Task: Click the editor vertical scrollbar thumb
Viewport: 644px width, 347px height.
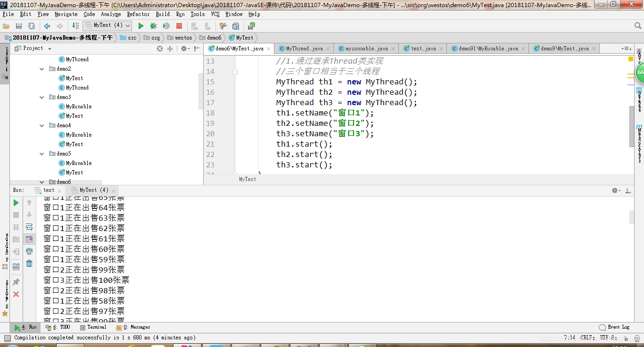Action: pyautogui.click(x=631, y=126)
